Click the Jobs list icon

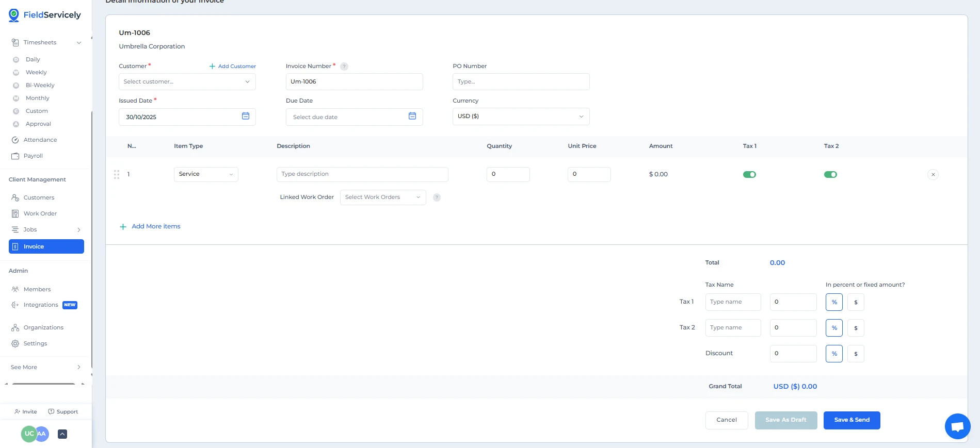(x=15, y=229)
